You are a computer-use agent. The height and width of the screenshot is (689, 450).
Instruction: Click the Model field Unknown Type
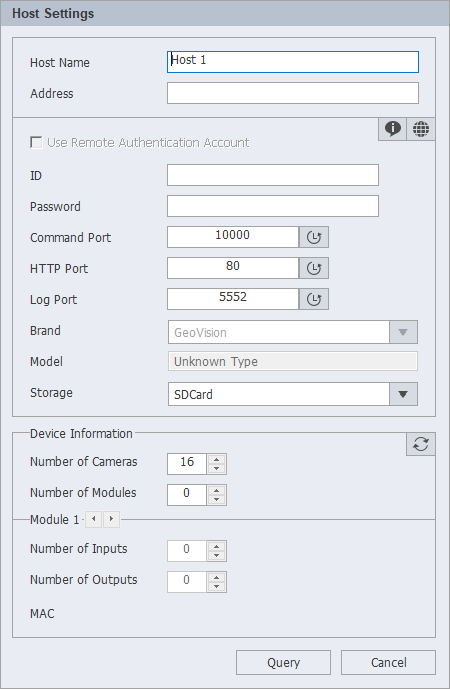point(293,361)
